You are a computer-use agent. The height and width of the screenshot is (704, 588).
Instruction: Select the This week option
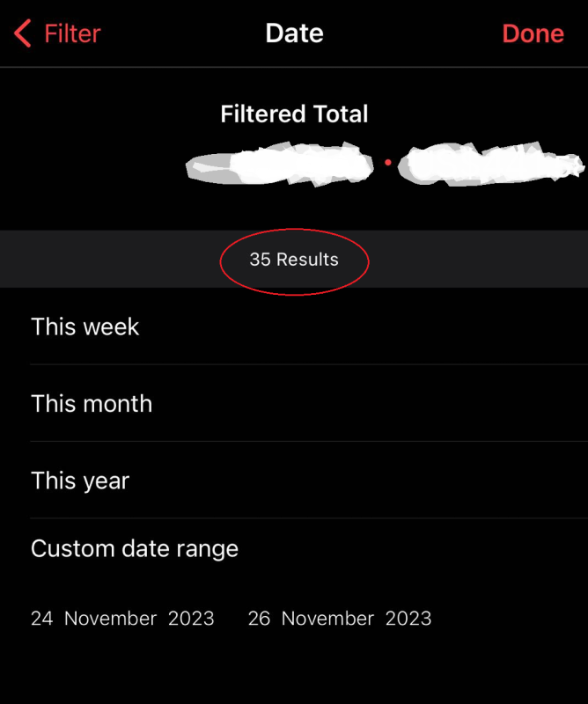[294, 326]
